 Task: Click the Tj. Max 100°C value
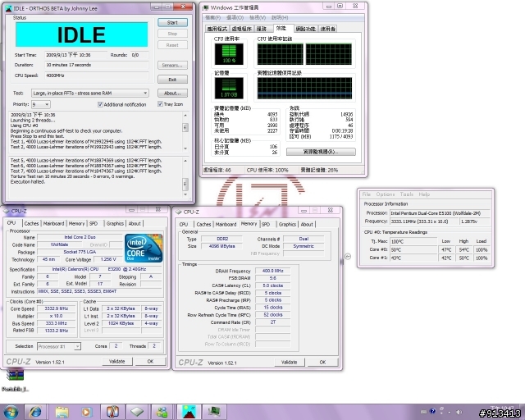point(413,241)
